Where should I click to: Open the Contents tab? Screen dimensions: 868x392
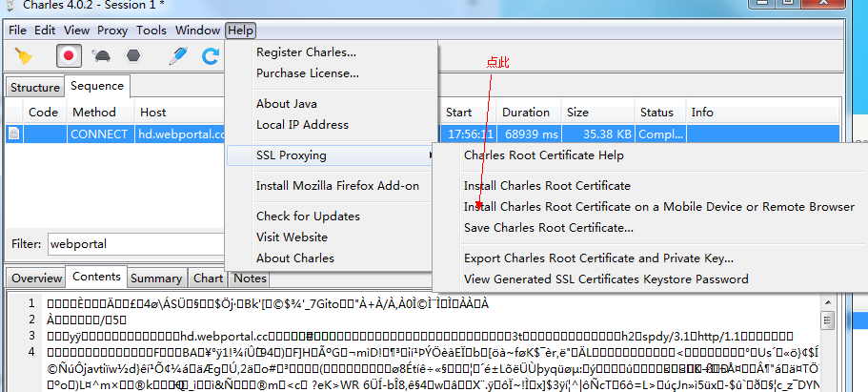(96, 277)
